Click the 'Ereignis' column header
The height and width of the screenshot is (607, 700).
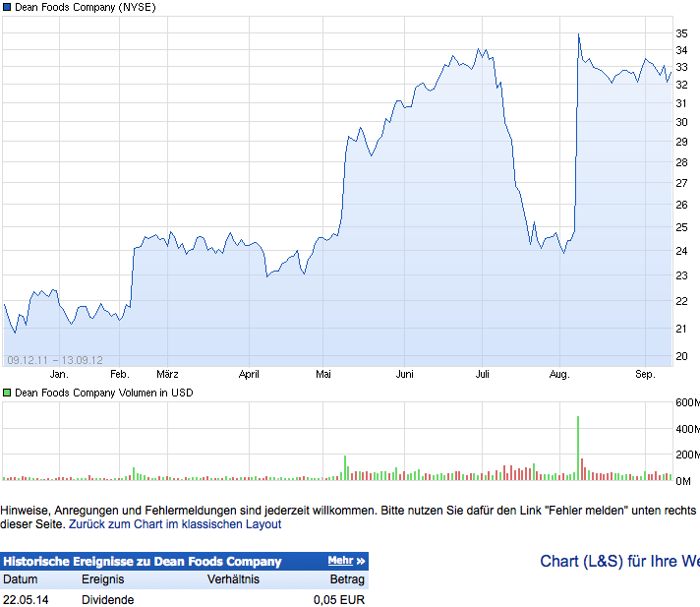point(103,579)
